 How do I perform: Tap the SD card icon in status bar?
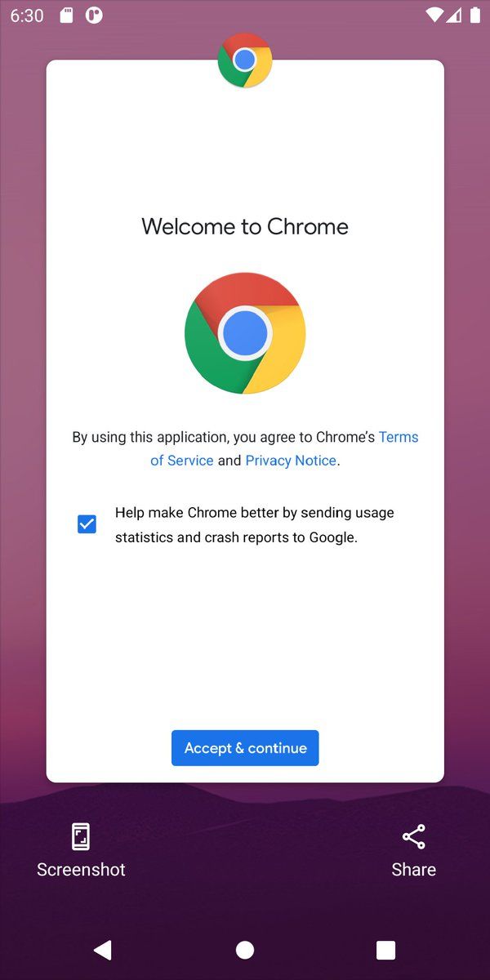pyautogui.click(x=67, y=16)
